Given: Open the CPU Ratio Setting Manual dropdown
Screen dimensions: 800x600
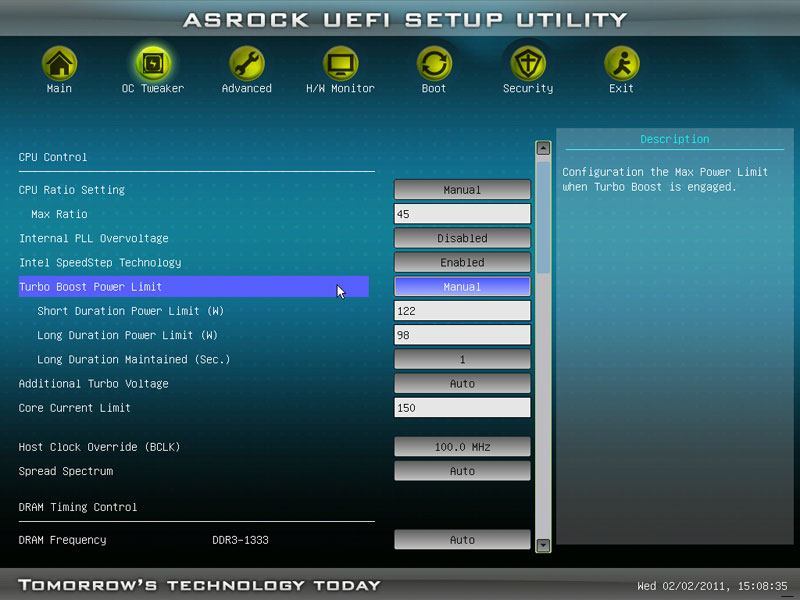Looking at the screenshot, I should pyautogui.click(x=462, y=190).
